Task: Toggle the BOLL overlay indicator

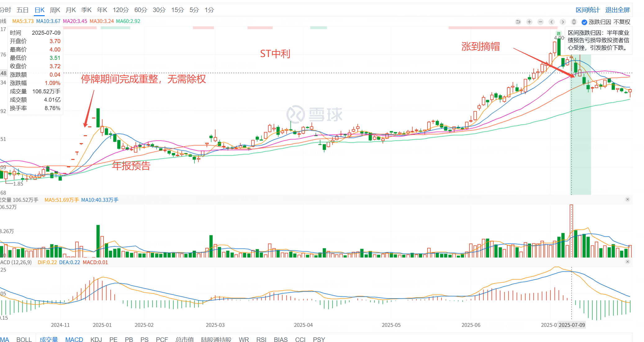Action: (x=24, y=339)
